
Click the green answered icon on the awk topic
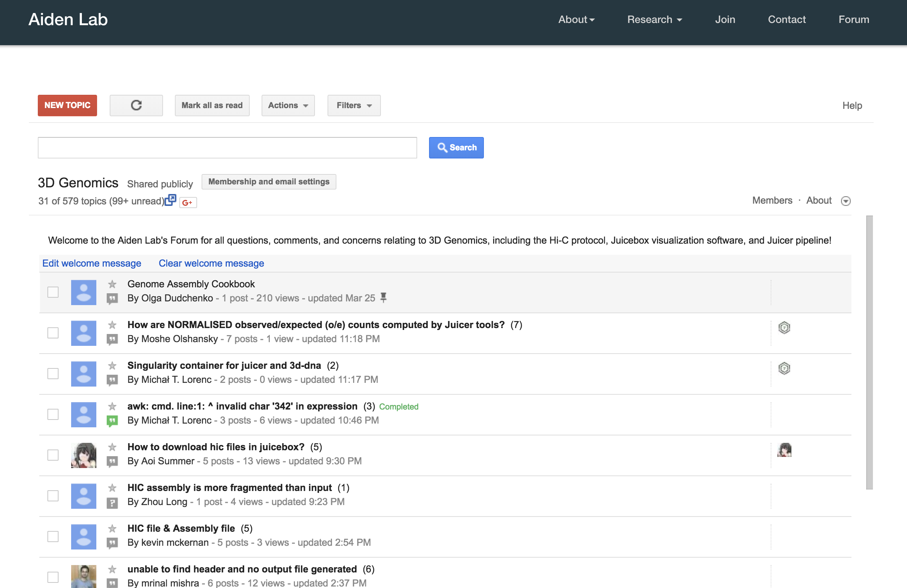(x=112, y=420)
